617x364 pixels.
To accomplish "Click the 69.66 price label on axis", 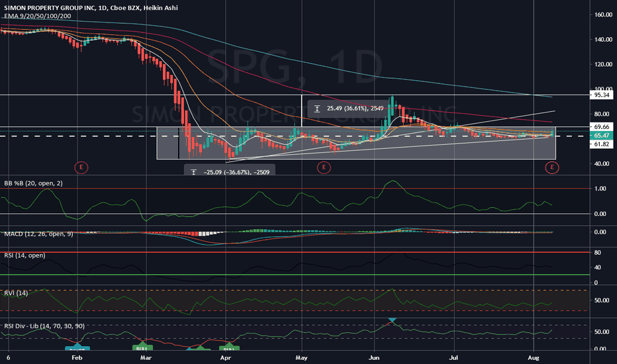I will pyautogui.click(x=602, y=126).
